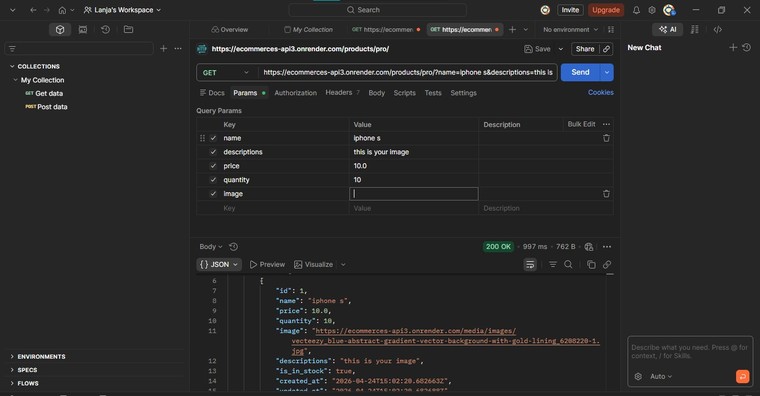Search within the response body

(568, 265)
